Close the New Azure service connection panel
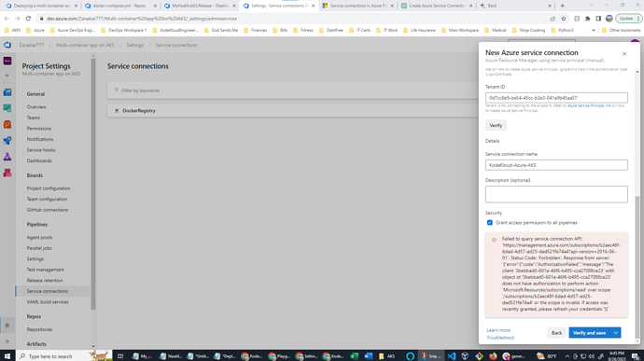Viewport: 644px width, 361px height. (x=624, y=54)
